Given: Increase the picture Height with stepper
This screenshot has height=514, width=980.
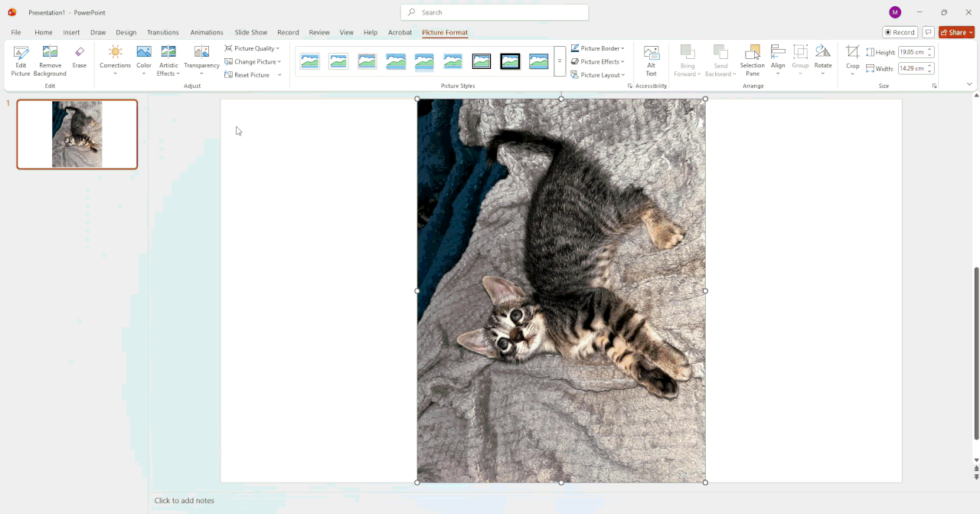Looking at the screenshot, I should [930, 50].
